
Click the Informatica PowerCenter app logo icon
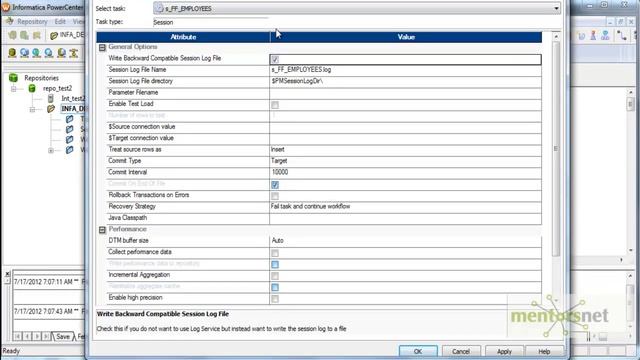point(6,7)
